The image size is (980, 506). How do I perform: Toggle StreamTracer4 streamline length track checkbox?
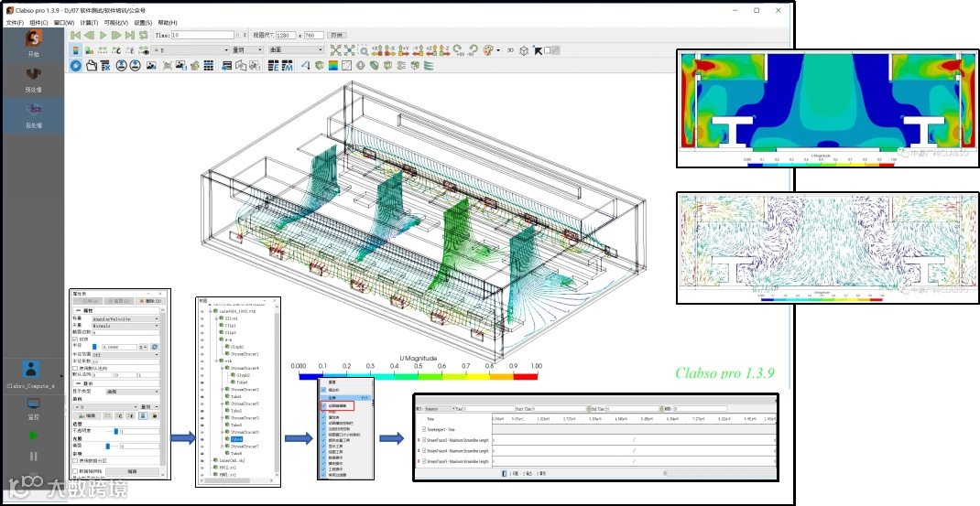[424, 450]
